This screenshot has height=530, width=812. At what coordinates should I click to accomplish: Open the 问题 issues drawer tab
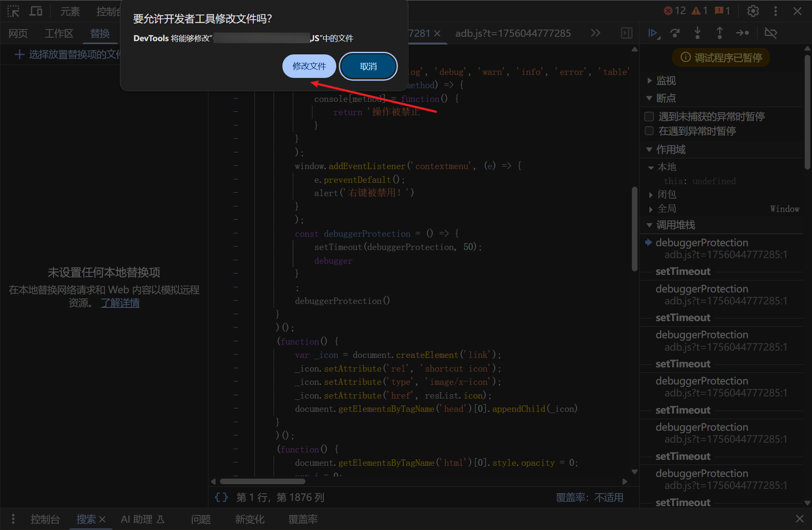[x=201, y=519]
